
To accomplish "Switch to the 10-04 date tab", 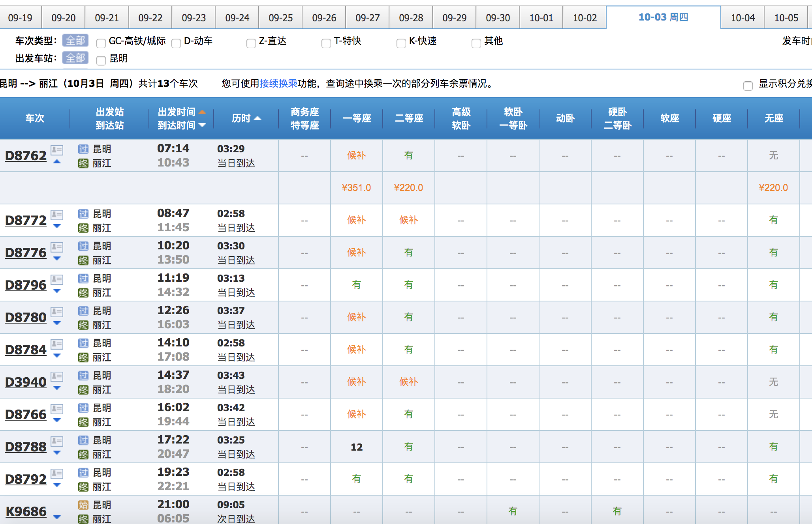I will coord(742,18).
